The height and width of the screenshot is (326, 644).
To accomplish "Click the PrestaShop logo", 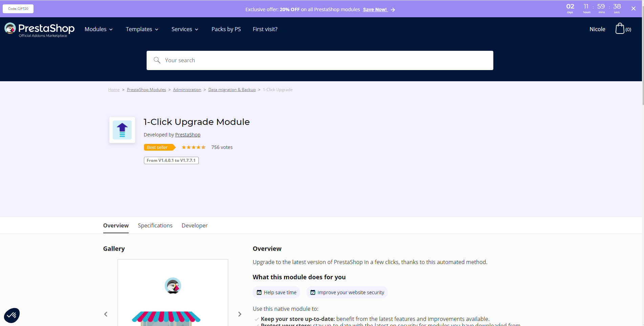I will 39,30.
